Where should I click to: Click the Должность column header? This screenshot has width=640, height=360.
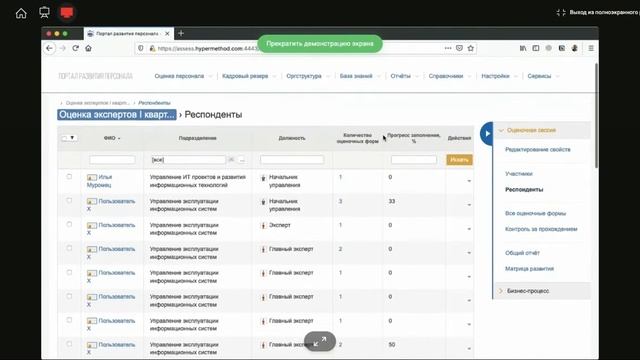coord(292,138)
